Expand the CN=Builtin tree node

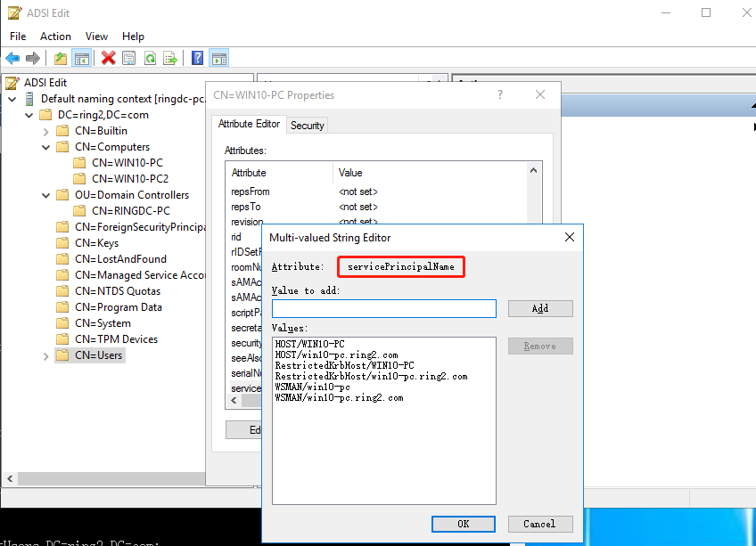(x=46, y=131)
